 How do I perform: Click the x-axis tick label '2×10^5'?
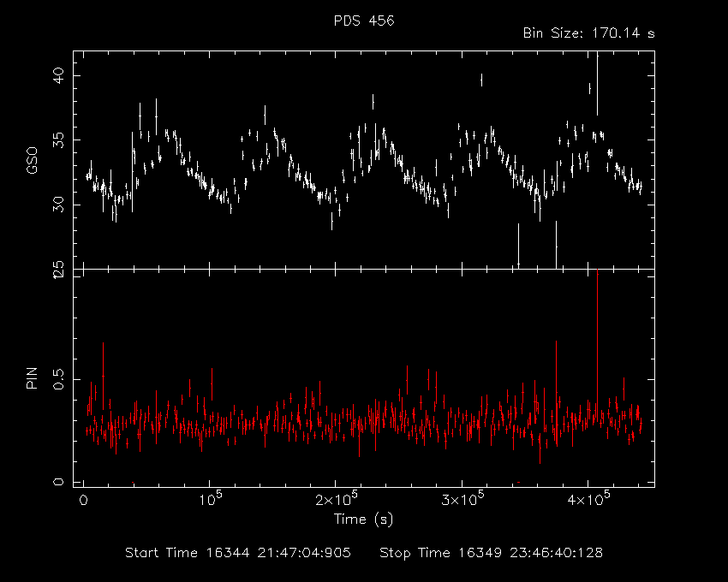[x=336, y=500]
